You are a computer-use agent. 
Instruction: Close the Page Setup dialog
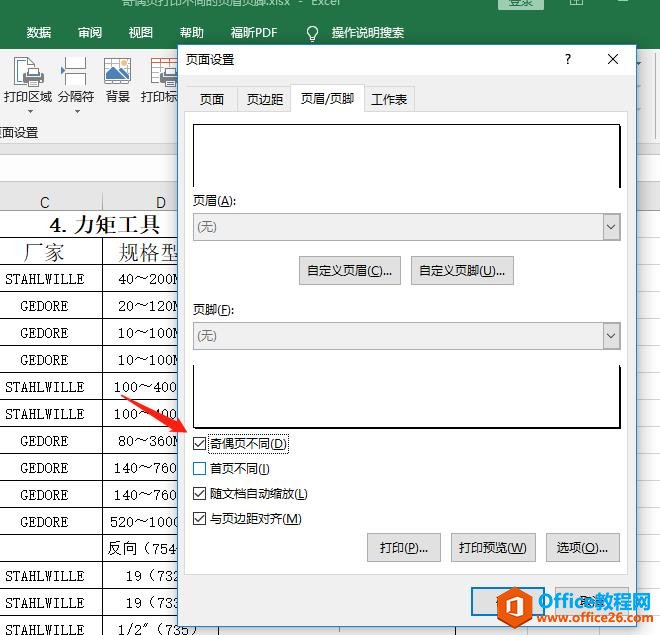pyautogui.click(x=613, y=59)
